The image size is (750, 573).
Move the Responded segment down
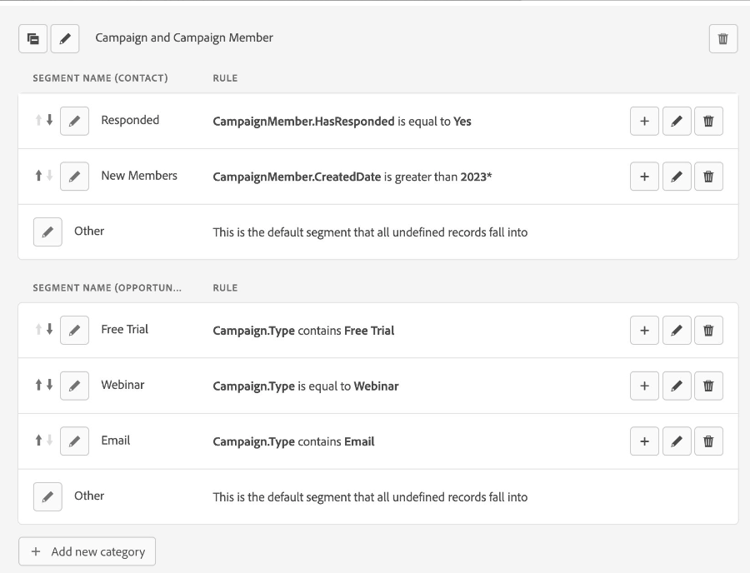[x=49, y=120]
